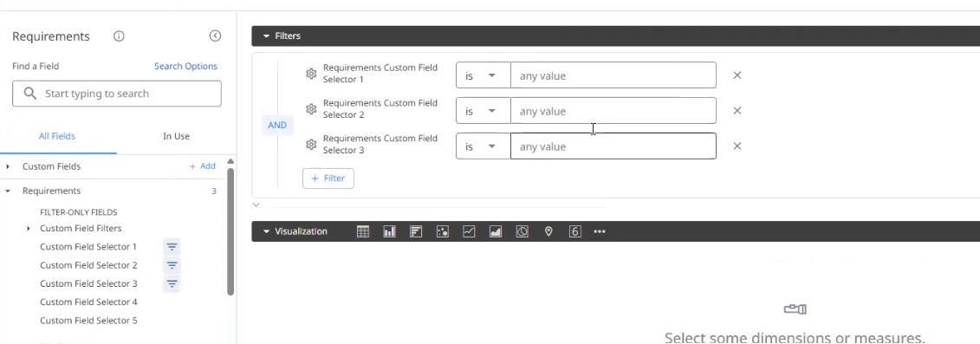The height and width of the screenshot is (344, 980).
Task: Click the field list vertical scrollbar
Action: coord(230,231)
